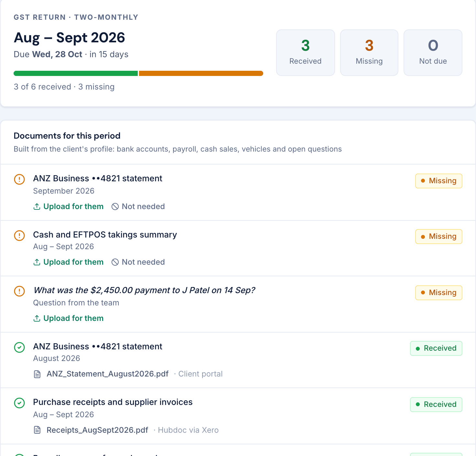Click the file icon next to ANZ_Statement_August2026.pdf
The width and height of the screenshot is (476, 456).
(38, 374)
